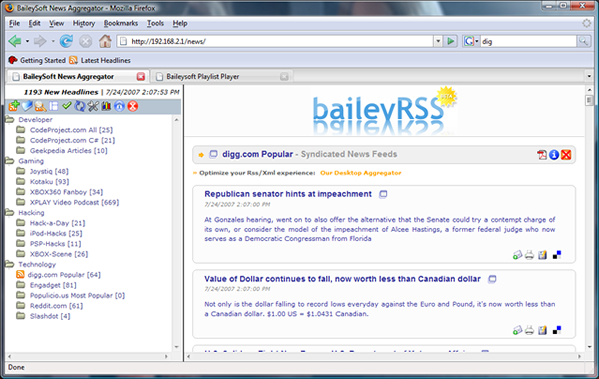Click the Firefox Reload button

tap(66, 41)
